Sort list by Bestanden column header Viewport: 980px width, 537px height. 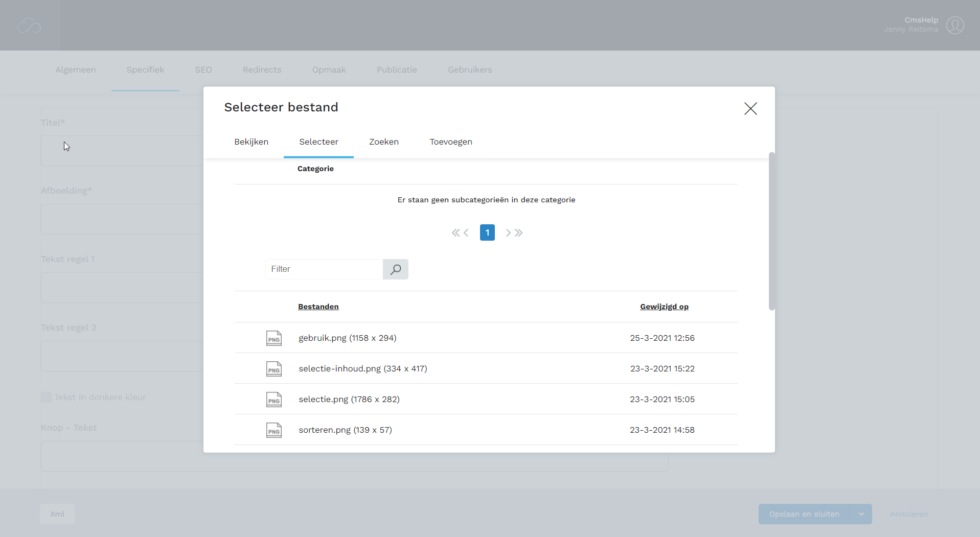tap(318, 307)
